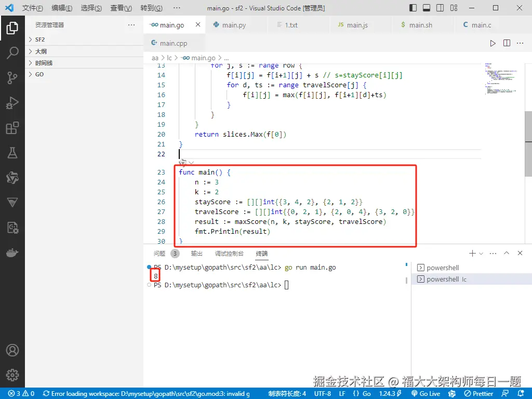Open the Accounts menu in activity bar
The image size is (532, 399).
(x=12, y=350)
